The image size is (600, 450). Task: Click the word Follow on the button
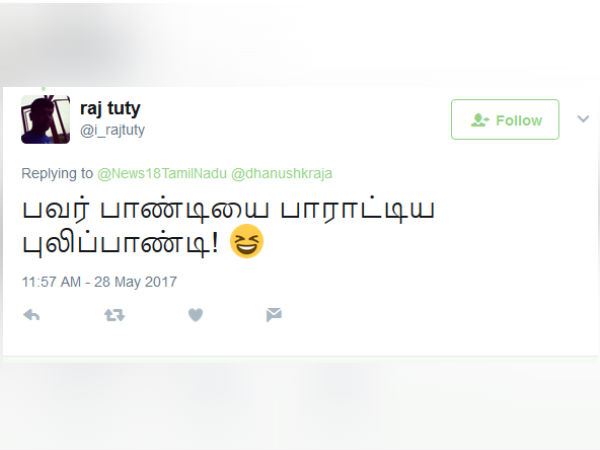[x=519, y=121]
